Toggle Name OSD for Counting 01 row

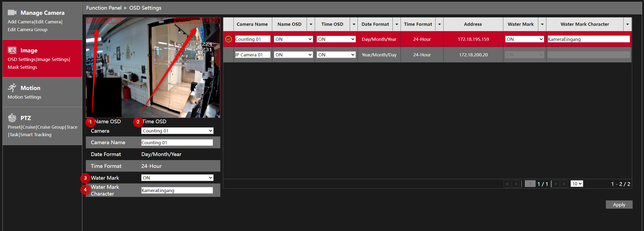pyautogui.click(x=293, y=39)
